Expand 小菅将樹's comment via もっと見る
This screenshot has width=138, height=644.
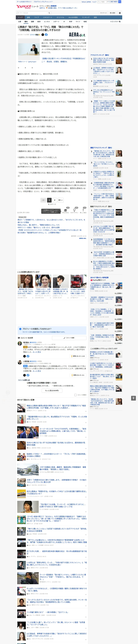37,371
